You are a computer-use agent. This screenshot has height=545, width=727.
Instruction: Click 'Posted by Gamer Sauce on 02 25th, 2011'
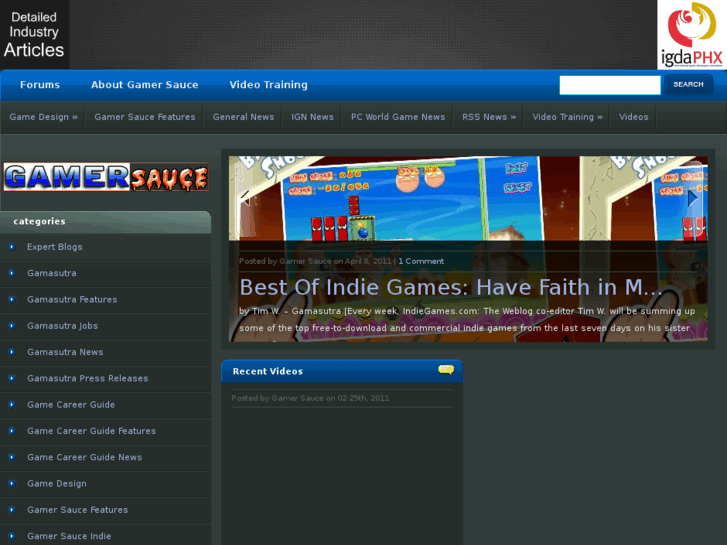[x=310, y=398]
